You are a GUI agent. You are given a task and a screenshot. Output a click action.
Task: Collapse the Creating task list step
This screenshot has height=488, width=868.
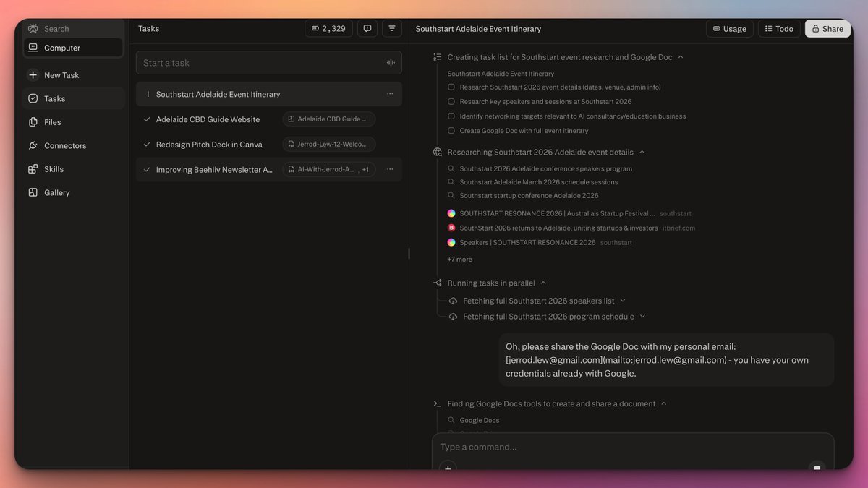(x=681, y=57)
